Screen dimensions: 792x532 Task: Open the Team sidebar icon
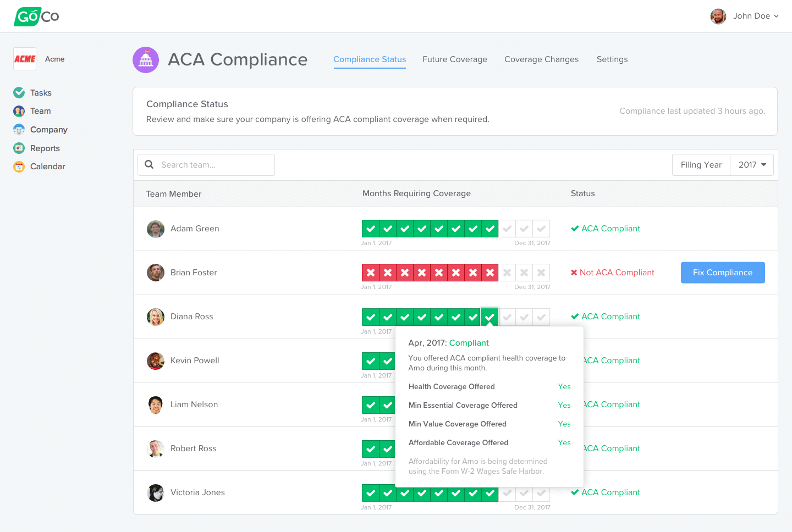point(19,111)
